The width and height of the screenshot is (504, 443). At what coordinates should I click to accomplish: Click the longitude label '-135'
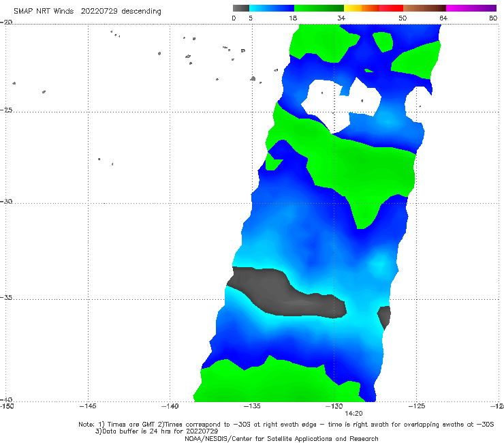(252, 406)
